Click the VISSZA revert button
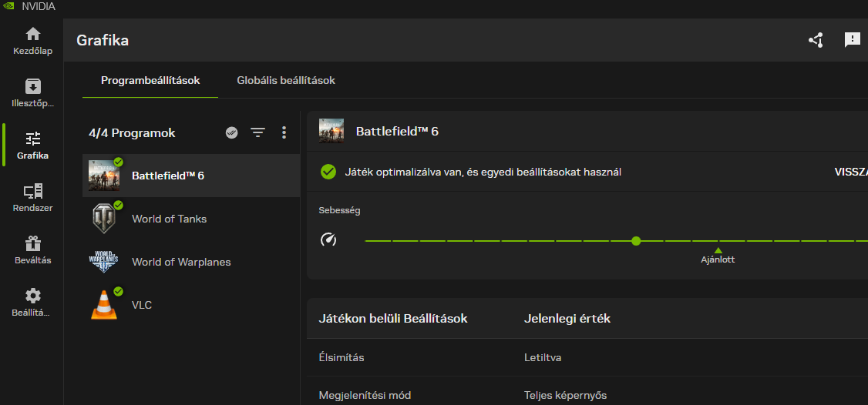This screenshot has width=868, height=405. [851, 172]
